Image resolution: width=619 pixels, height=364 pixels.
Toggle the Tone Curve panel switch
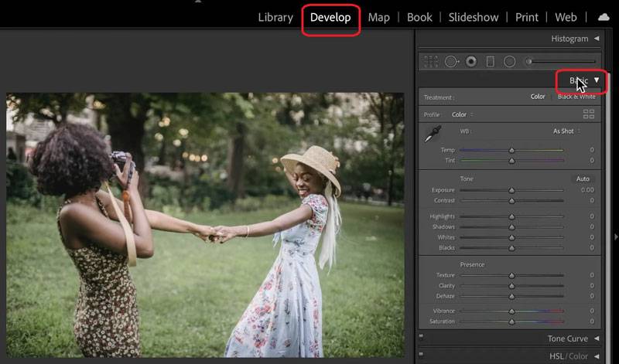(421, 336)
